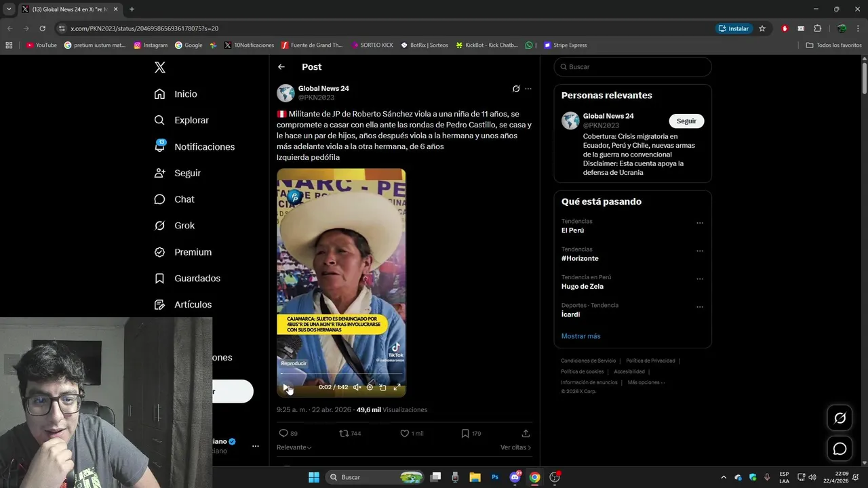The width and height of the screenshot is (868, 488).
Task: Click the back arrow next to Post
Action: (x=281, y=67)
